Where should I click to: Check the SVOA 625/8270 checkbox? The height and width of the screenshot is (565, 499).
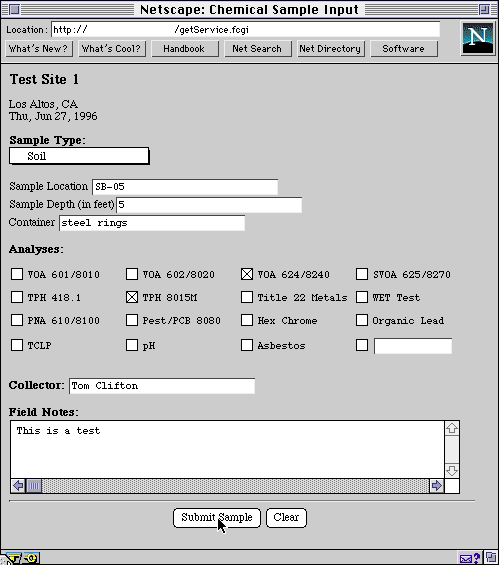362,274
